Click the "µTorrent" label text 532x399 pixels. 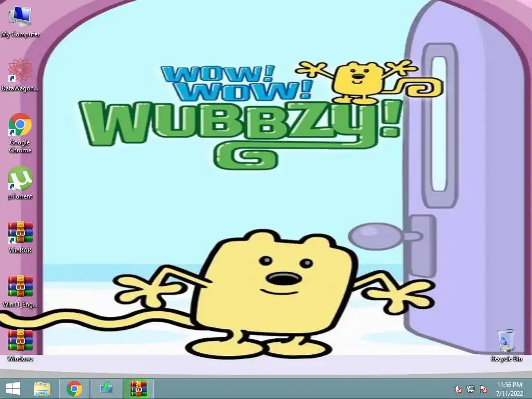click(x=20, y=196)
